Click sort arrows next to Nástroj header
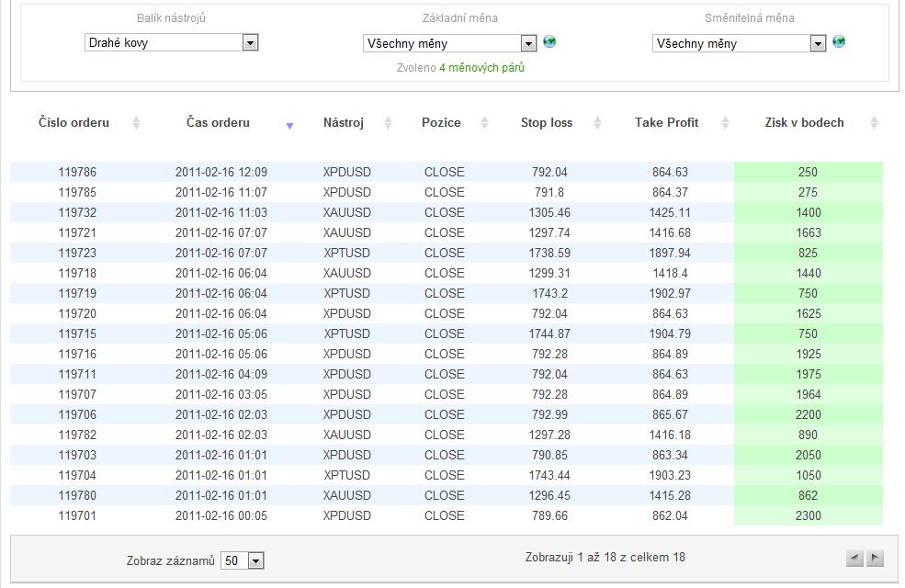Image resolution: width=905 pixels, height=588 pixels. [388, 123]
